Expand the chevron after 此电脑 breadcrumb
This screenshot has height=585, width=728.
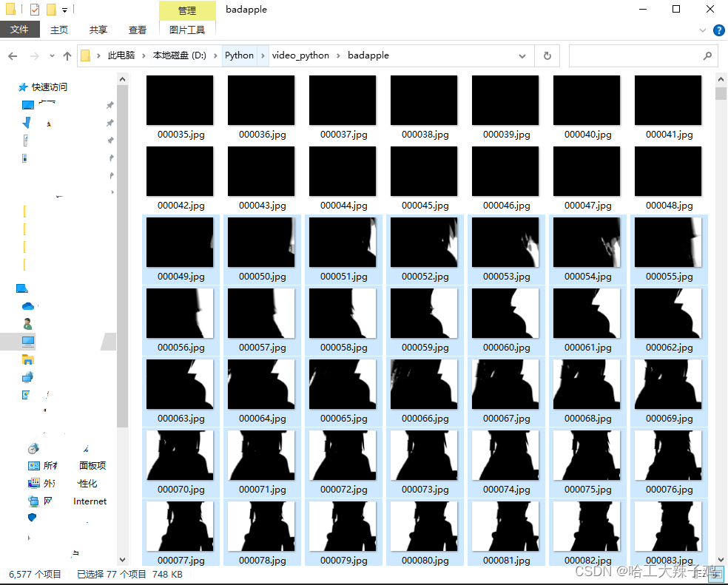144,55
